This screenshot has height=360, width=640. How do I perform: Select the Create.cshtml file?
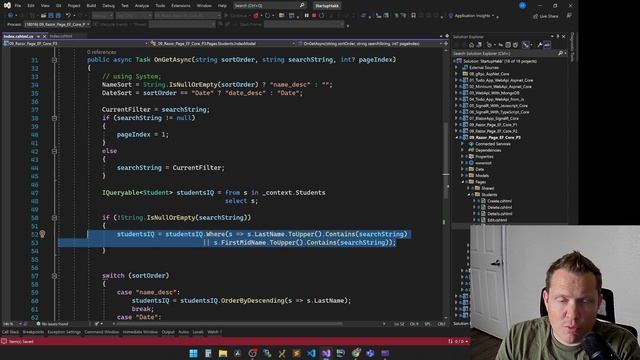(x=500, y=201)
